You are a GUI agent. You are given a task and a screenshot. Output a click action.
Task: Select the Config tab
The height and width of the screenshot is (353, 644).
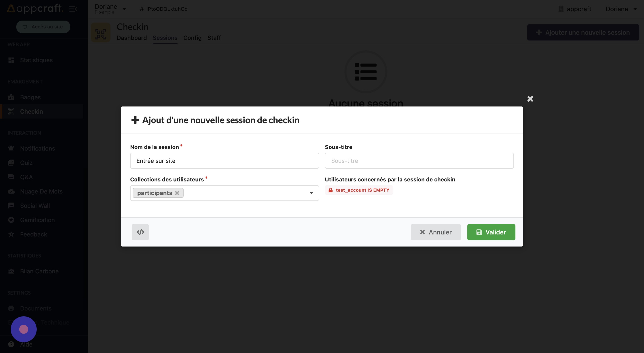pyautogui.click(x=192, y=37)
